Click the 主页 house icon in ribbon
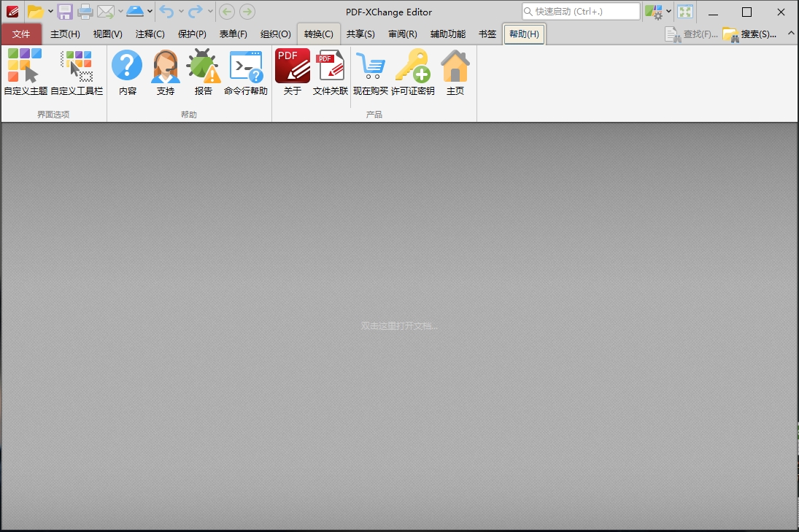799x532 pixels. coord(455,72)
